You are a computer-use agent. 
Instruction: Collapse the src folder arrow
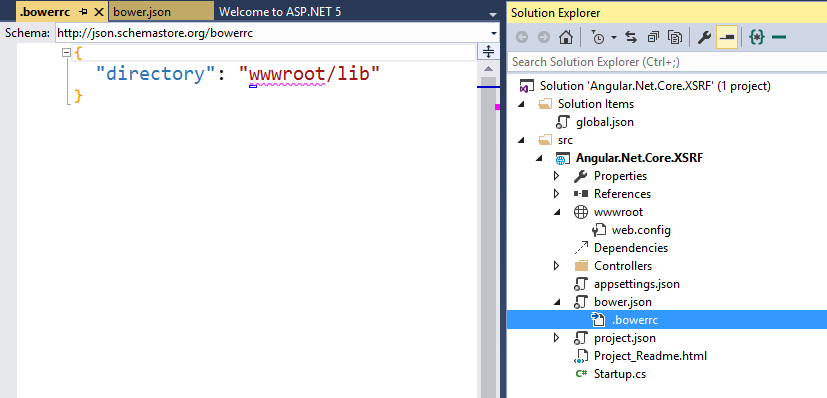coord(522,140)
